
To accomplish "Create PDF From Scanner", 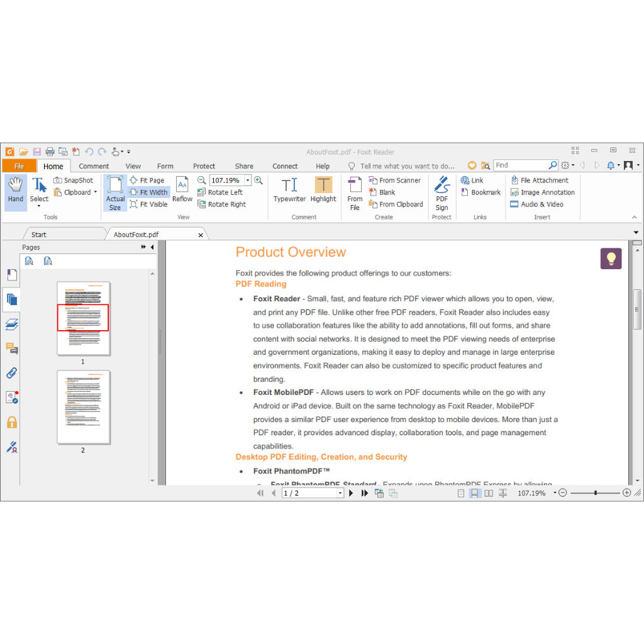I will pos(395,180).
